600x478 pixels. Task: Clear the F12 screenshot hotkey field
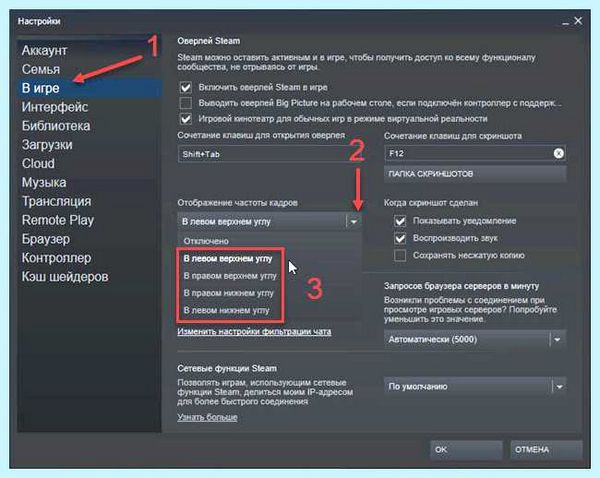558,153
